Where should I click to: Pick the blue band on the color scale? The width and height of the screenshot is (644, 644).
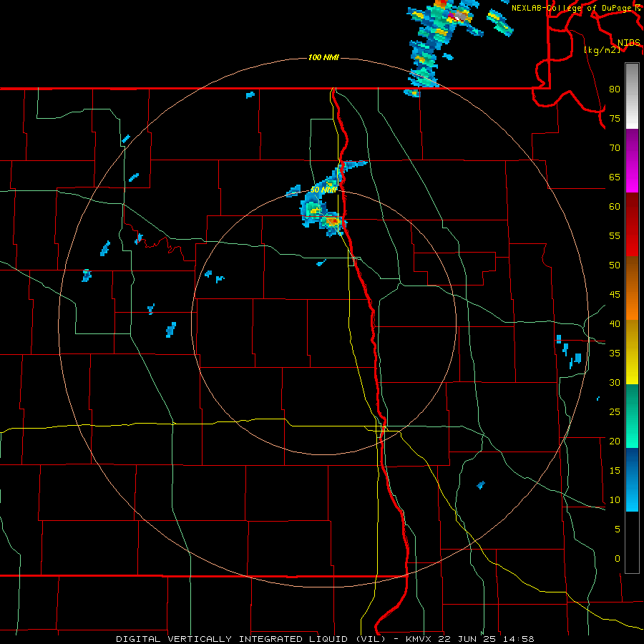632,479
